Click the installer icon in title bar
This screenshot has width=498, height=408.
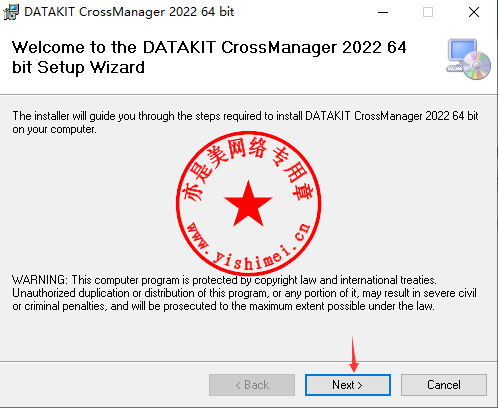pyautogui.click(x=11, y=12)
